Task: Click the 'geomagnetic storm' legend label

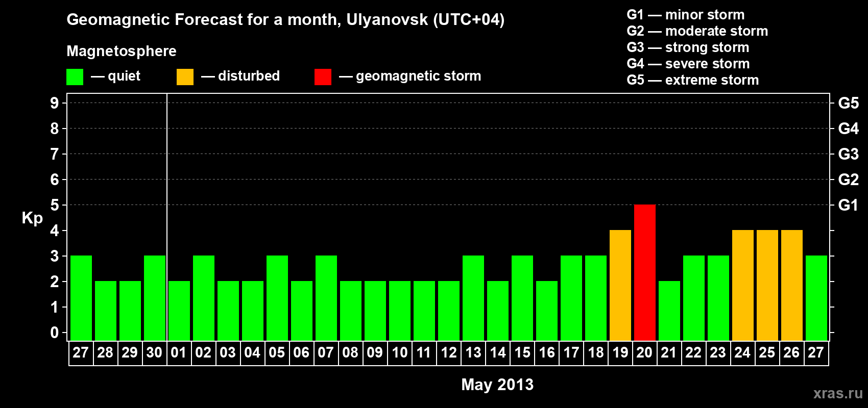Action: point(418,76)
